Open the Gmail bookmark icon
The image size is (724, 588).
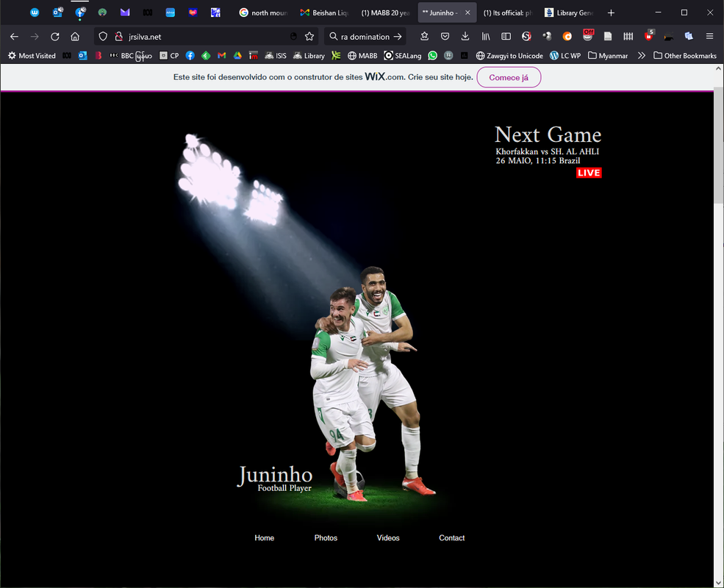click(222, 55)
